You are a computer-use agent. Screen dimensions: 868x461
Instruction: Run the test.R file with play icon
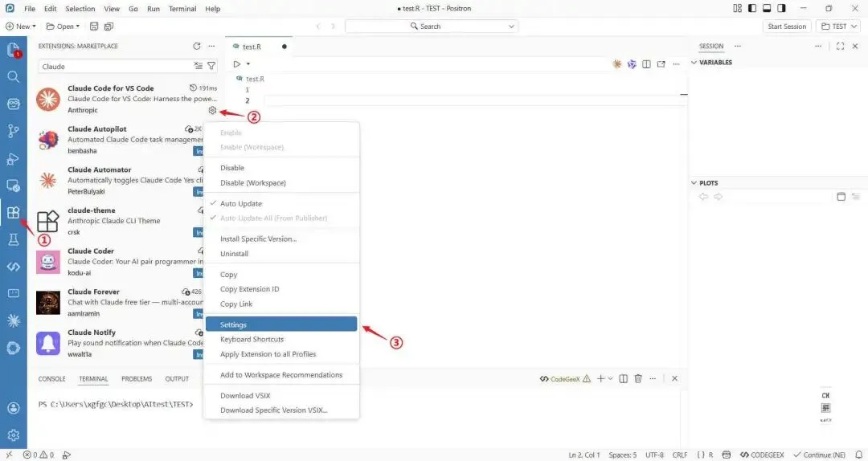click(x=237, y=64)
